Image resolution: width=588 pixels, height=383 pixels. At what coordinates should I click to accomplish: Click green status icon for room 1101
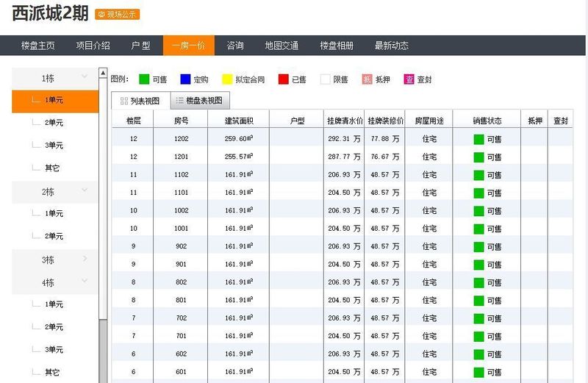(x=478, y=193)
